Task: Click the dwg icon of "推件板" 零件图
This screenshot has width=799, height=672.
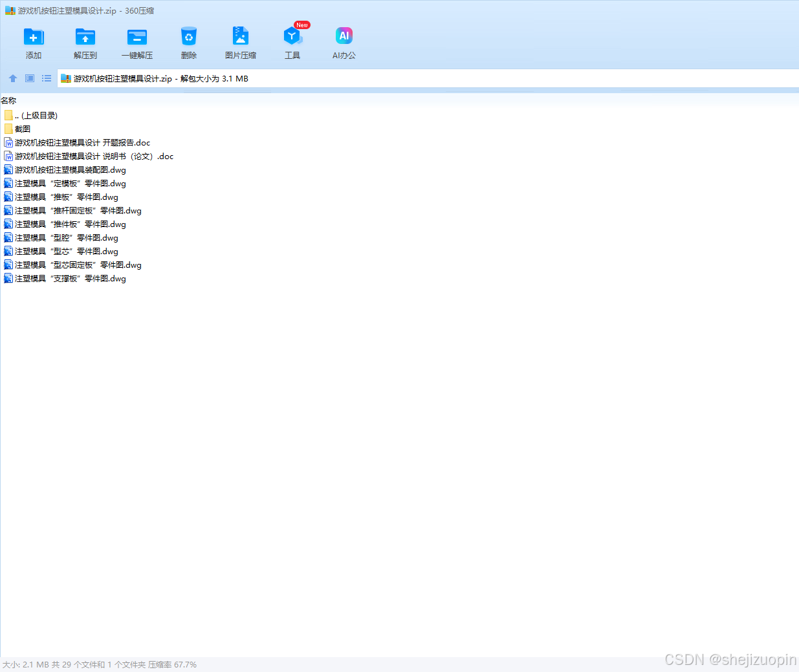Action: pos(8,224)
